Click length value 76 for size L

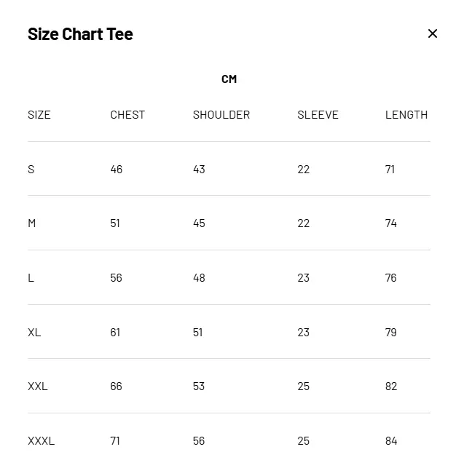click(391, 277)
